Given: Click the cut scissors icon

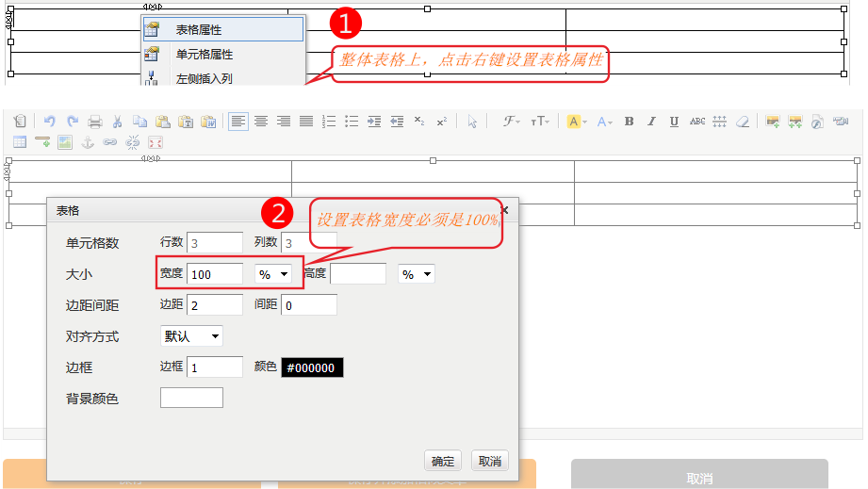Looking at the screenshot, I should pyautogui.click(x=118, y=122).
